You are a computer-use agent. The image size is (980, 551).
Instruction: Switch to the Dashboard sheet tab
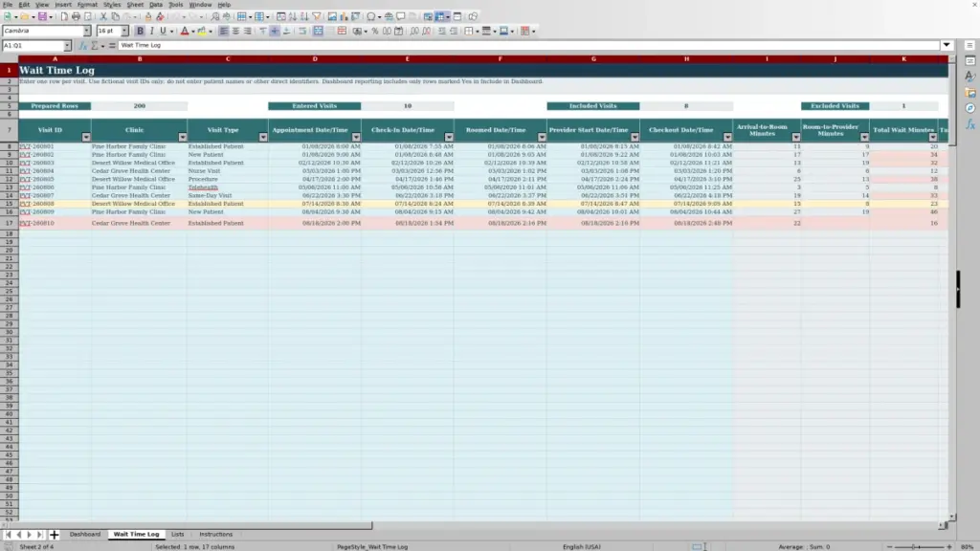tap(85, 534)
